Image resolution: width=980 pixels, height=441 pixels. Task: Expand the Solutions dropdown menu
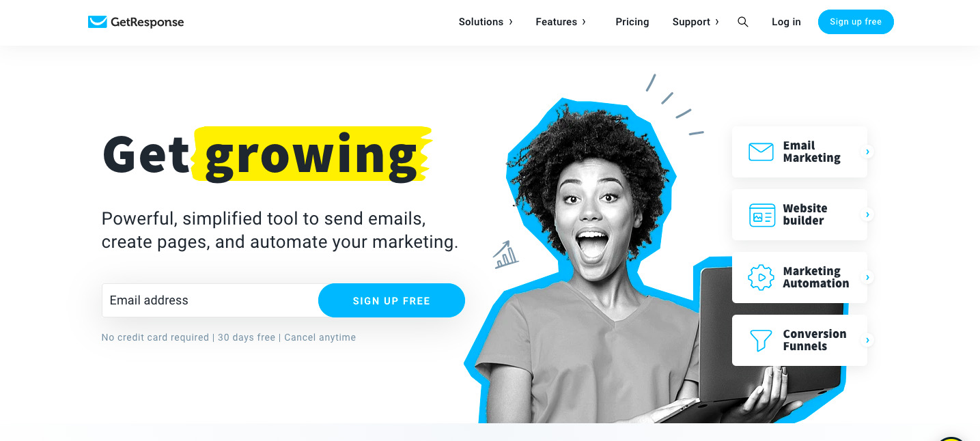tap(486, 22)
